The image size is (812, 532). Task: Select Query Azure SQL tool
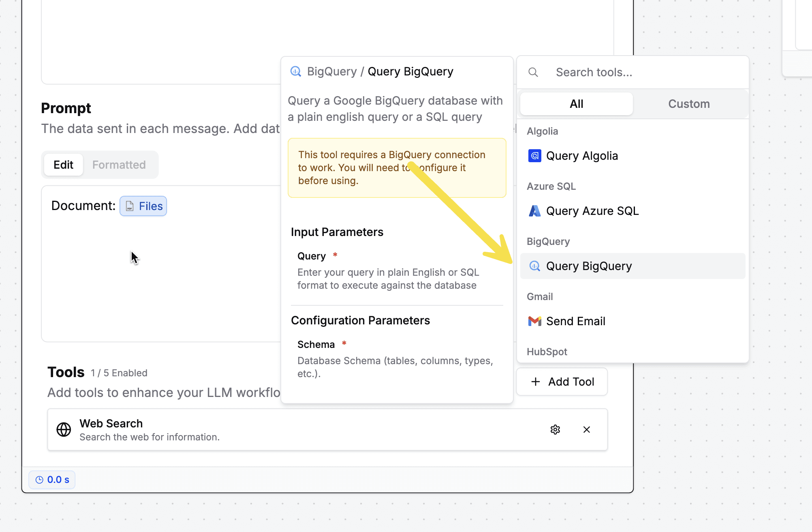point(633,211)
